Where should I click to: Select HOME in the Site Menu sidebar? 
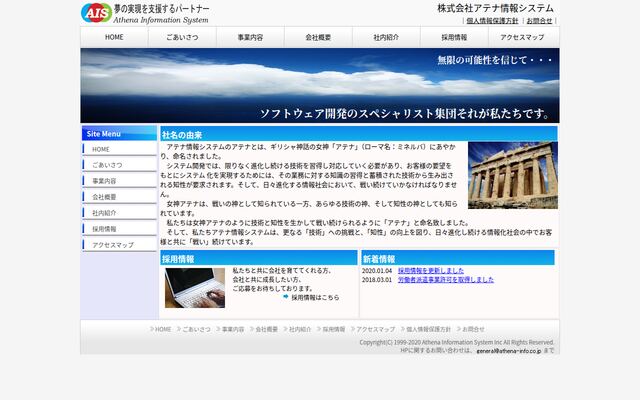click(120, 149)
